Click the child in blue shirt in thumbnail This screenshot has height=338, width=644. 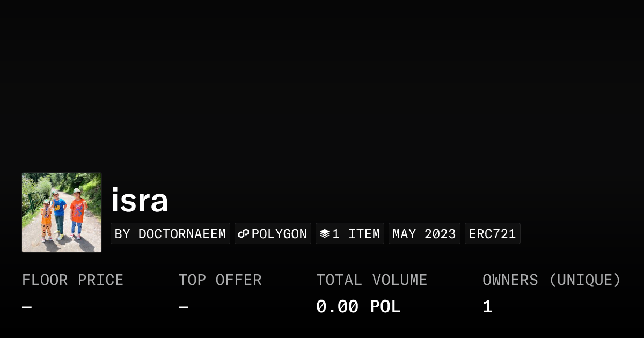[x=58, y=213]
